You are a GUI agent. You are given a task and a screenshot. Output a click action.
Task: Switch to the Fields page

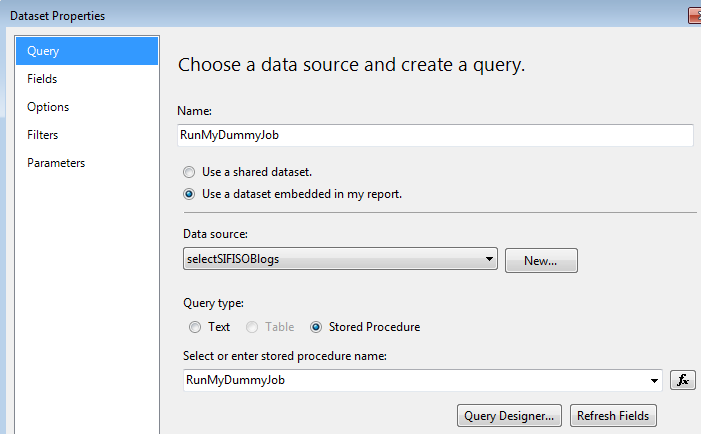click(x=42, y=79)
